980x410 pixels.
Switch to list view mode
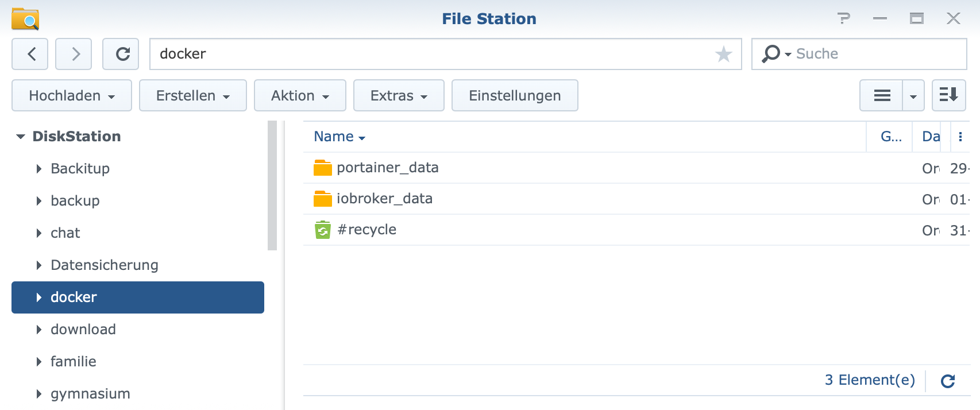pyautogui.click(x=882, y=95)
